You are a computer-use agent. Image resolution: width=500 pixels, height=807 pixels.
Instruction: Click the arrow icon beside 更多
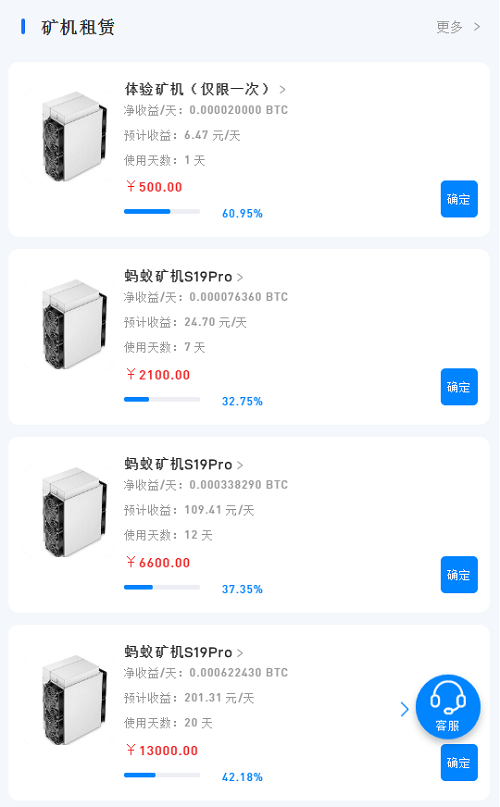477,27
